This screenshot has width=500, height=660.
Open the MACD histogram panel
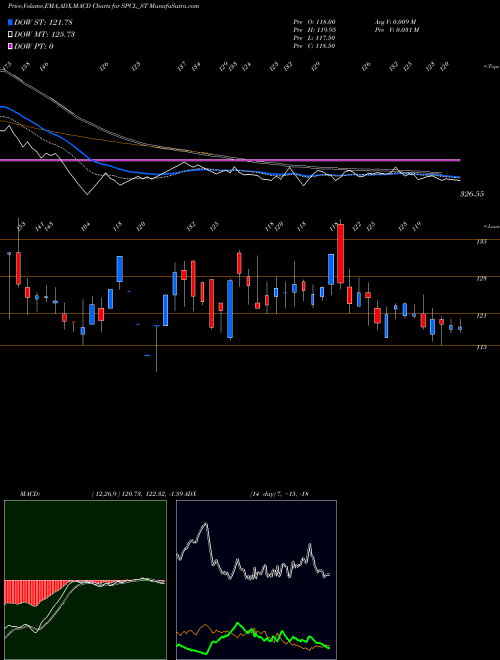(85, 580)
